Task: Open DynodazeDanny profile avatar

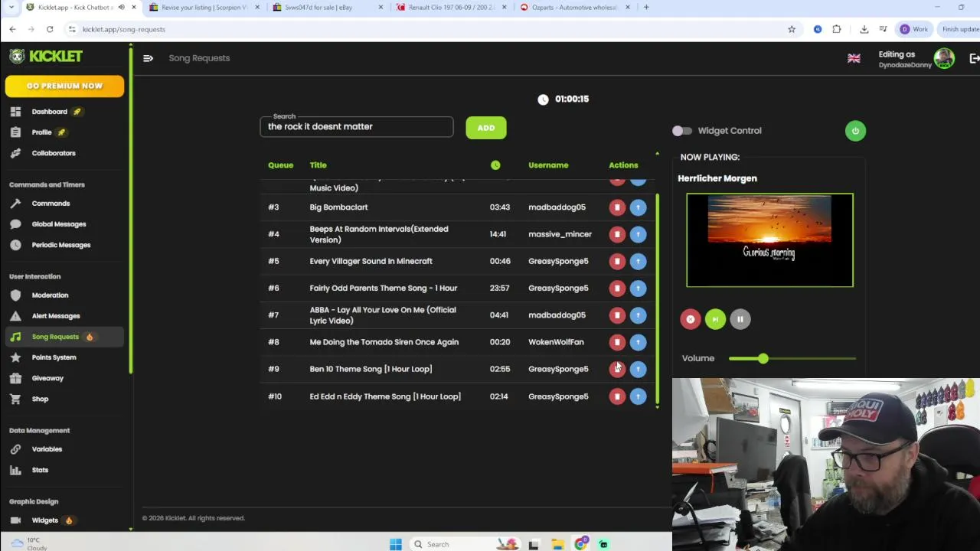Action: tap(944, 58)
